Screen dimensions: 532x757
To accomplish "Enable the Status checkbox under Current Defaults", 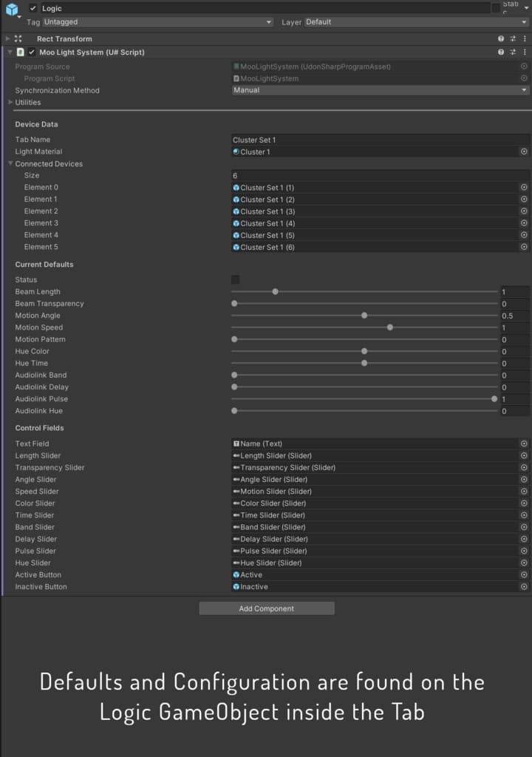I will click(236, 279).
